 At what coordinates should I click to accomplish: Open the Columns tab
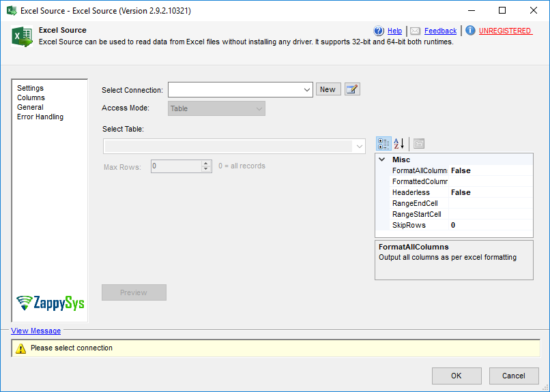(x=31, y=97)
